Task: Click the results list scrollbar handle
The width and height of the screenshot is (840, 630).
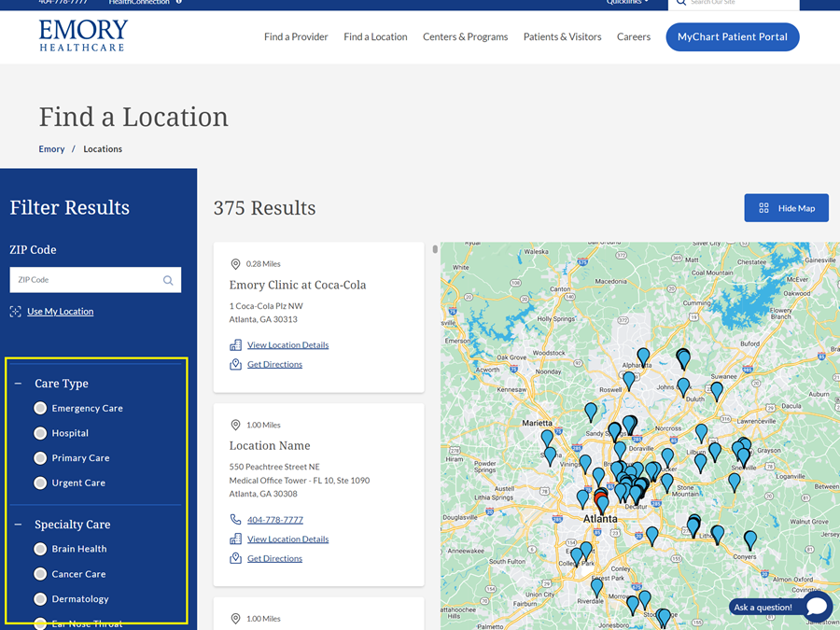Action: coord(435,249)
